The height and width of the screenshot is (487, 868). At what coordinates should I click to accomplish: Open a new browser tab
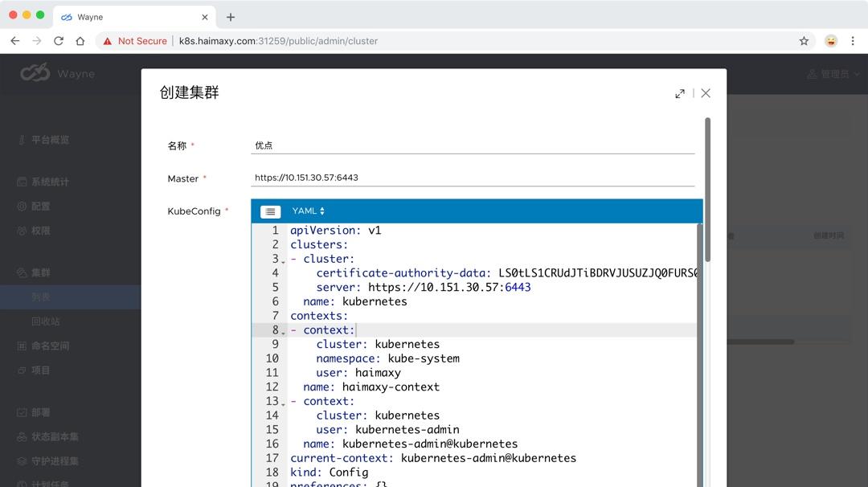[231, 17]
